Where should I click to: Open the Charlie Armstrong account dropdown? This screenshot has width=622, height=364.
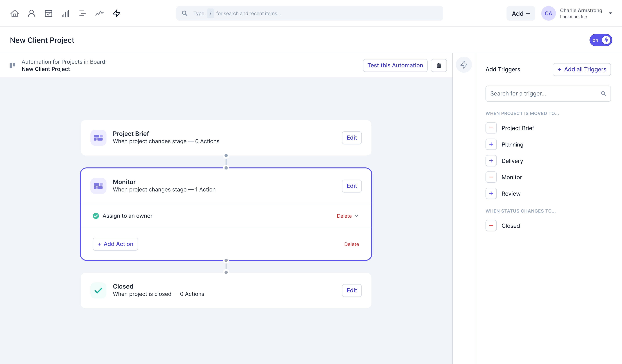tap(610, 13)
